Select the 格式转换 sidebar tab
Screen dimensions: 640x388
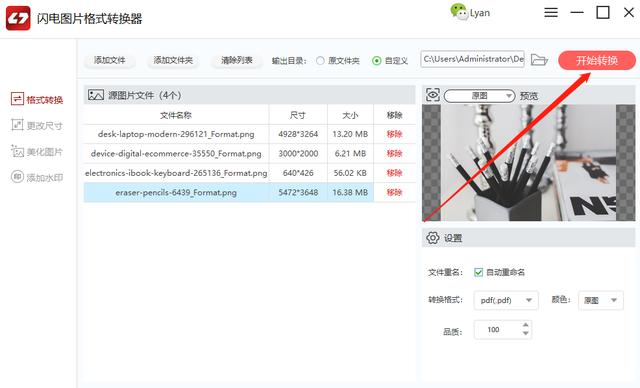click(x=37, y=99)
